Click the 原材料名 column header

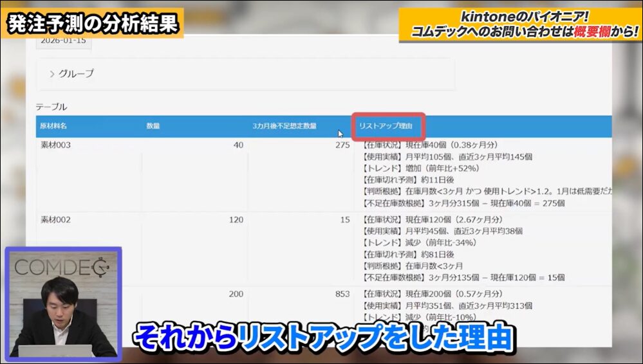53,126
